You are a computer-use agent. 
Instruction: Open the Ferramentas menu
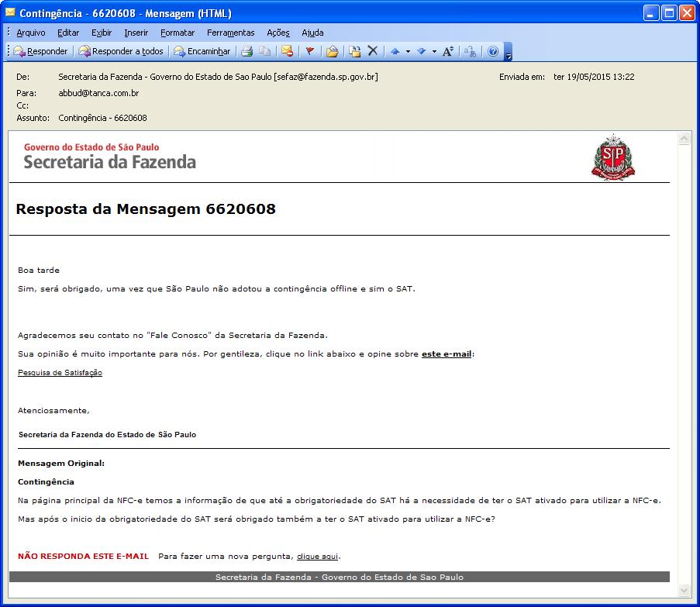[x=230, y=33]
